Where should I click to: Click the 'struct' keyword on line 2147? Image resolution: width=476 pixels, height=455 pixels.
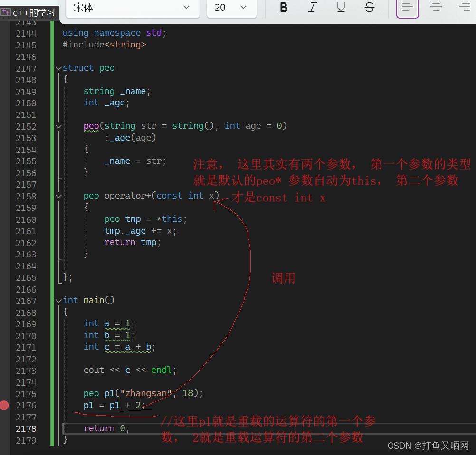point(78,68)
